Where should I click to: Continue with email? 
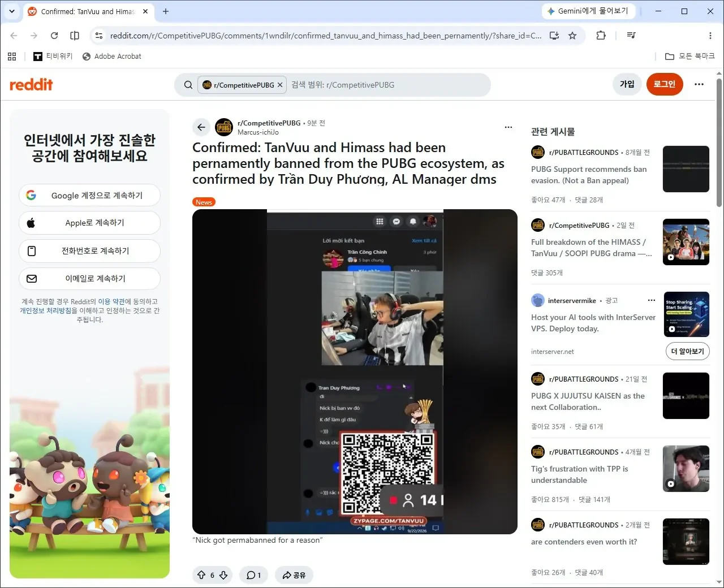tap(89, 279)
